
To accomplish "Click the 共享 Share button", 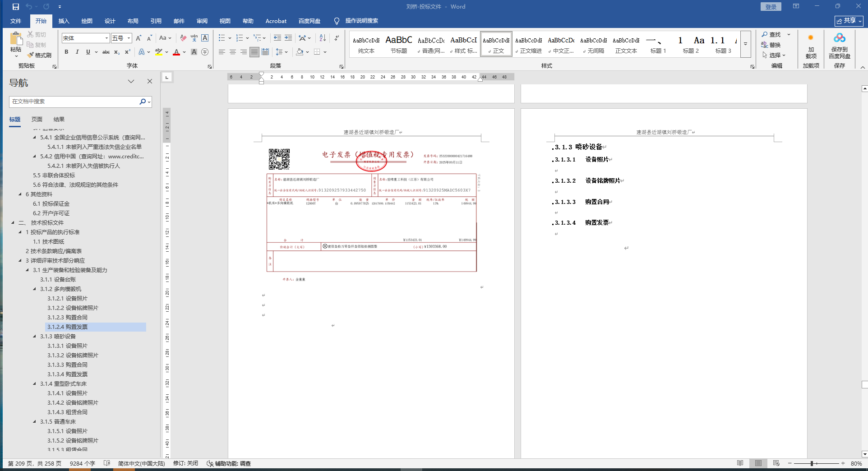I will point(849,21).
